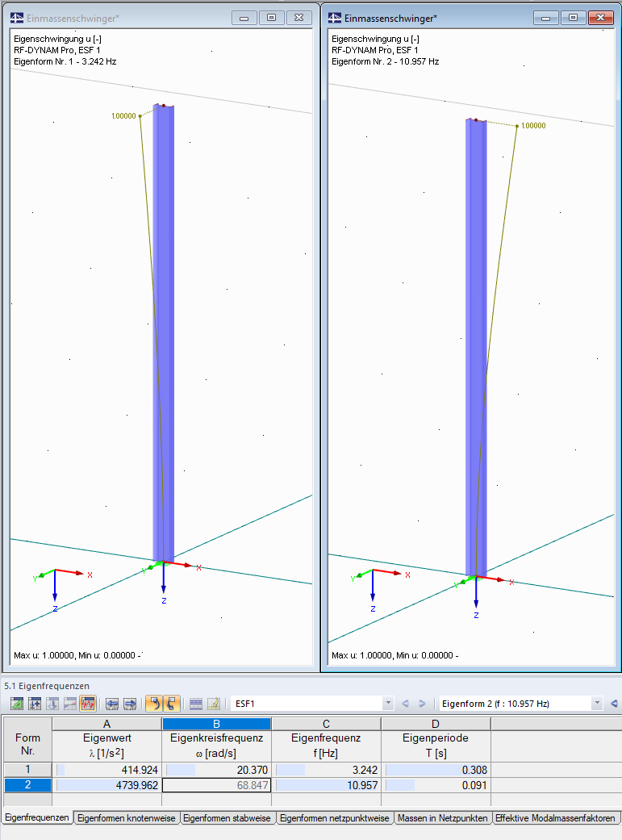Screen dimensions: 622x840
Task: Click the edit note icon before ESF1
Action: coord(213,704)
